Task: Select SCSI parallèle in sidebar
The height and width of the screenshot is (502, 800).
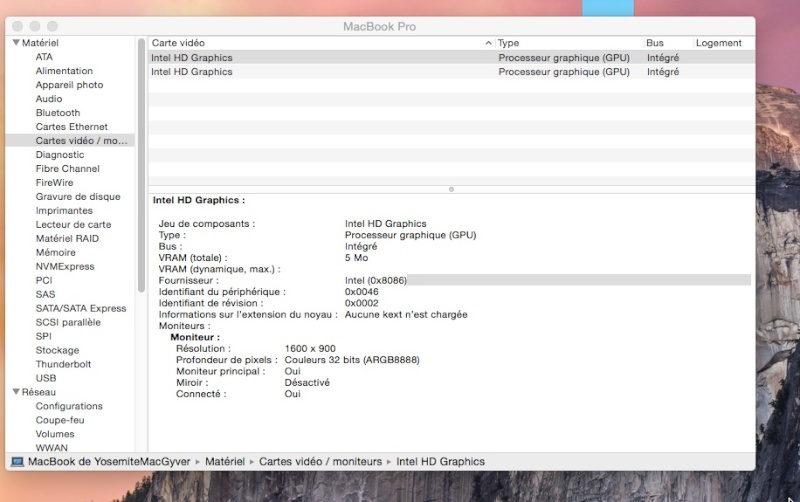Action: click(68, 322)
